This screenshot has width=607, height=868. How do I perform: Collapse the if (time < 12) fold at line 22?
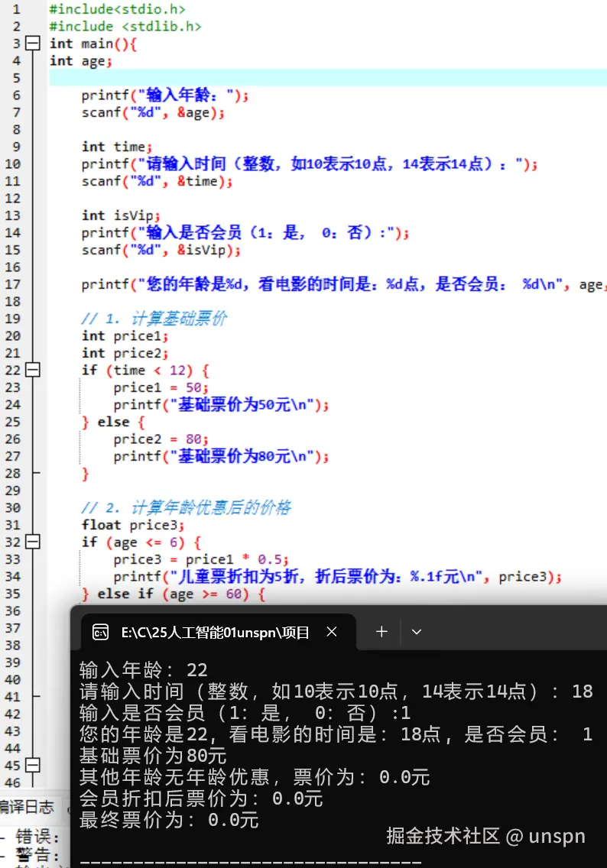(33, 370)
